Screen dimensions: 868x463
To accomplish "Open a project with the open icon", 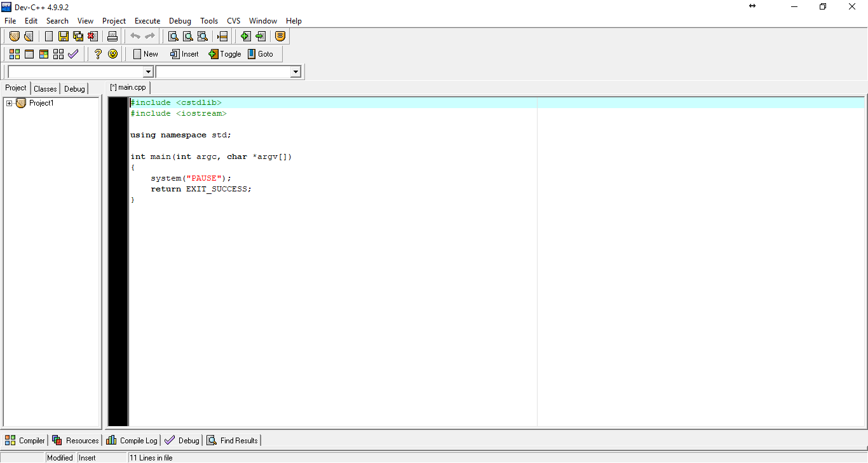I will point(29,36).
